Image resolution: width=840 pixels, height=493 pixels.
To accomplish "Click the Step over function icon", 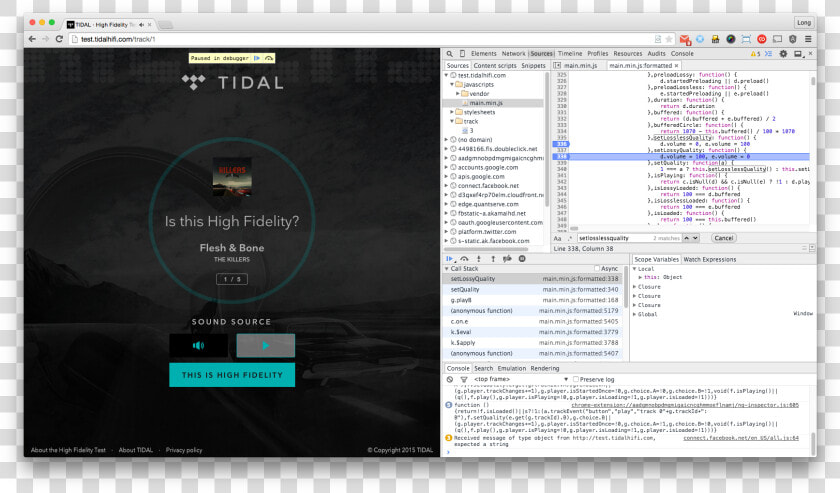I will tap(464, 259).
